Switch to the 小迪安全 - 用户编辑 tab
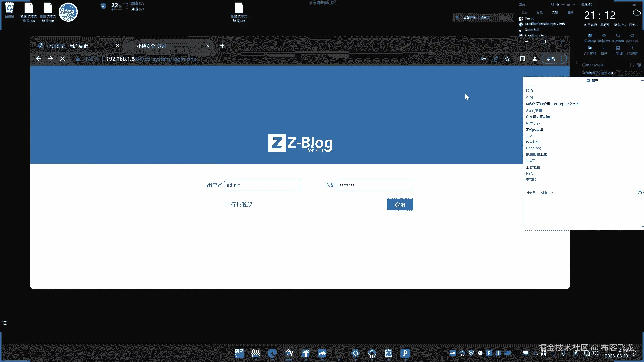The width and height of the screenshot is (644, 362). [x=67, y=46]
